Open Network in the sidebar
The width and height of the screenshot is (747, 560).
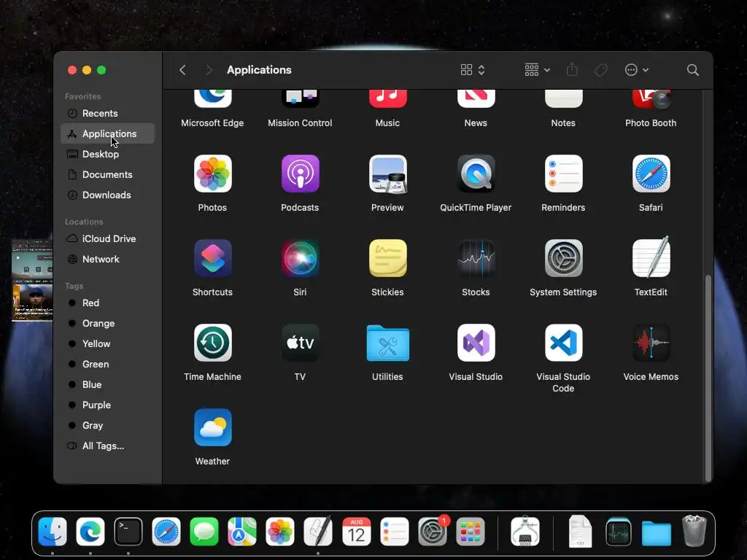click(x=108, y=259)
